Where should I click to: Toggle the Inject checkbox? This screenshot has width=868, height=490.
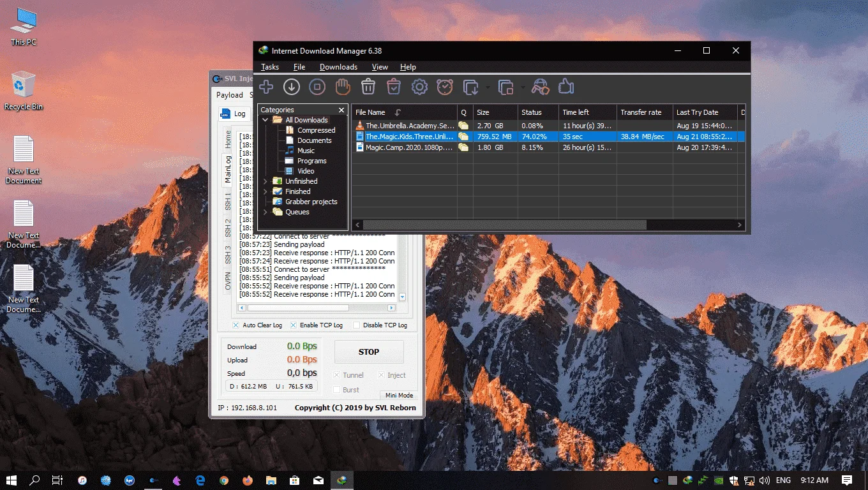[x=381, y=375]
